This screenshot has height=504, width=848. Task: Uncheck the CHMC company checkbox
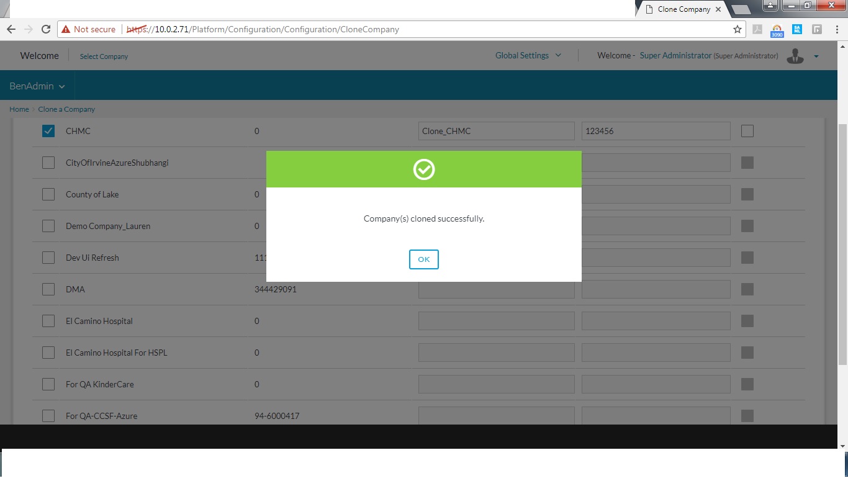point(48,131)
